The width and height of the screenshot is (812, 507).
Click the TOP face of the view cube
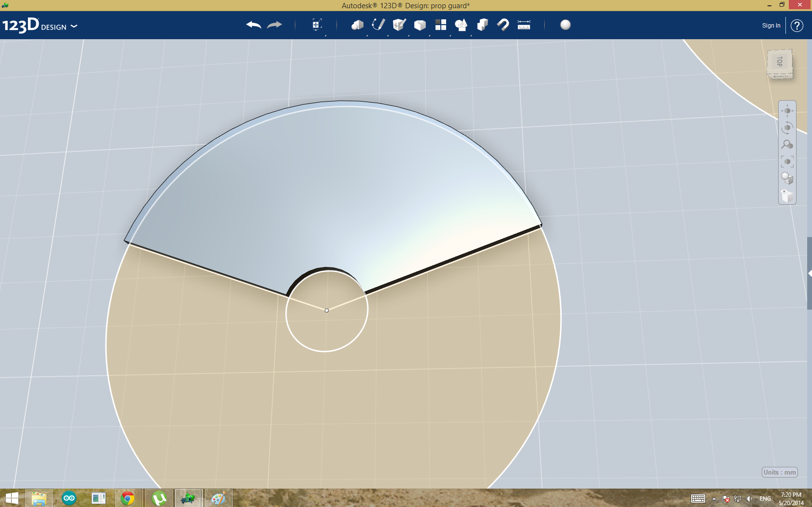780,61
